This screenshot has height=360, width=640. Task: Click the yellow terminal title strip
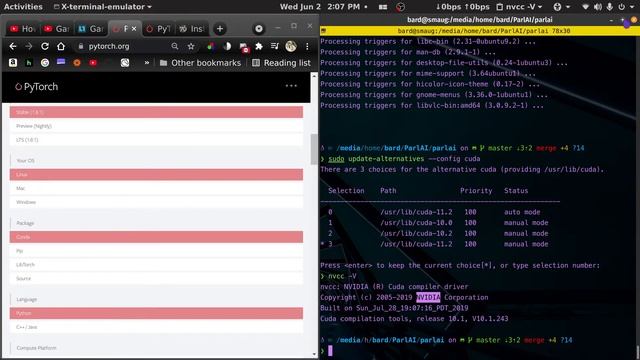click(480, 31)
